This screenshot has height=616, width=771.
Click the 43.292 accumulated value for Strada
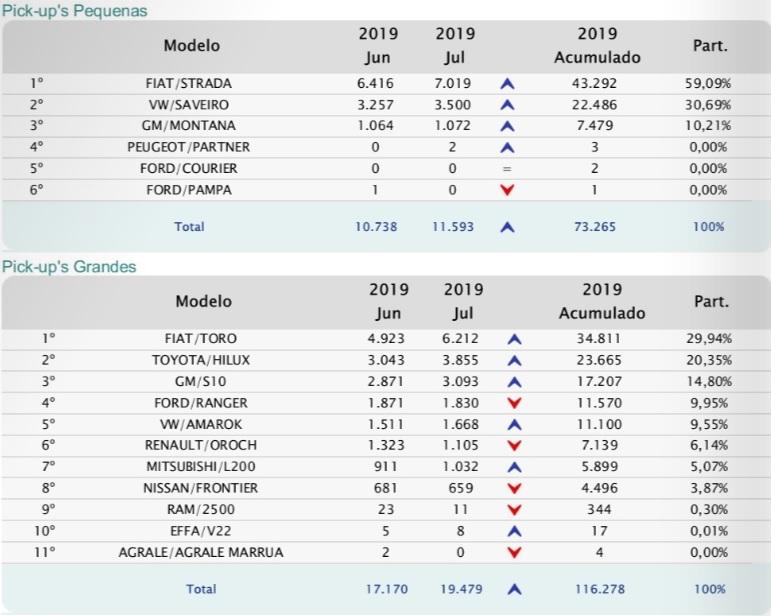594,84
